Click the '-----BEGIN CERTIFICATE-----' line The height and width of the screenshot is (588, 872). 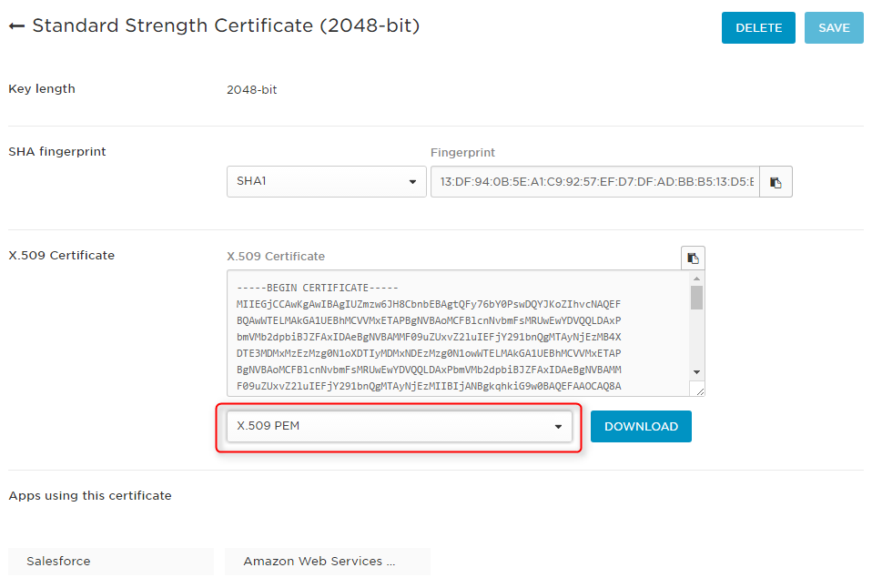[x=318, y=289]
